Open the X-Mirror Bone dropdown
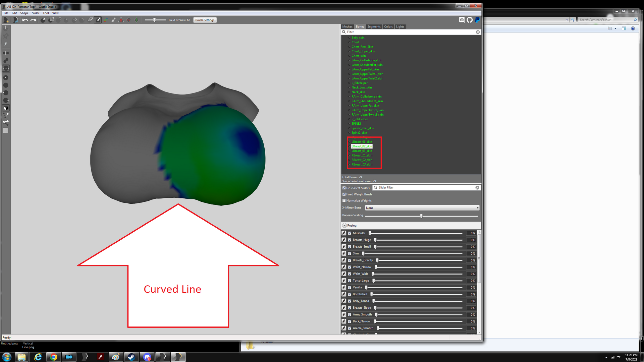Viewport: 644px width, 362px height. 422,208
